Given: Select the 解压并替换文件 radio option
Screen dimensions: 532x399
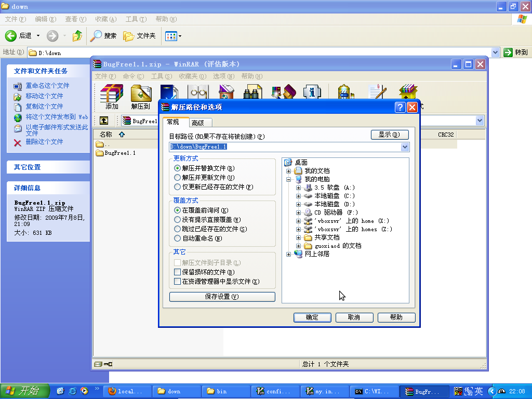Looking at the screenshot, I should click(177, 168).
